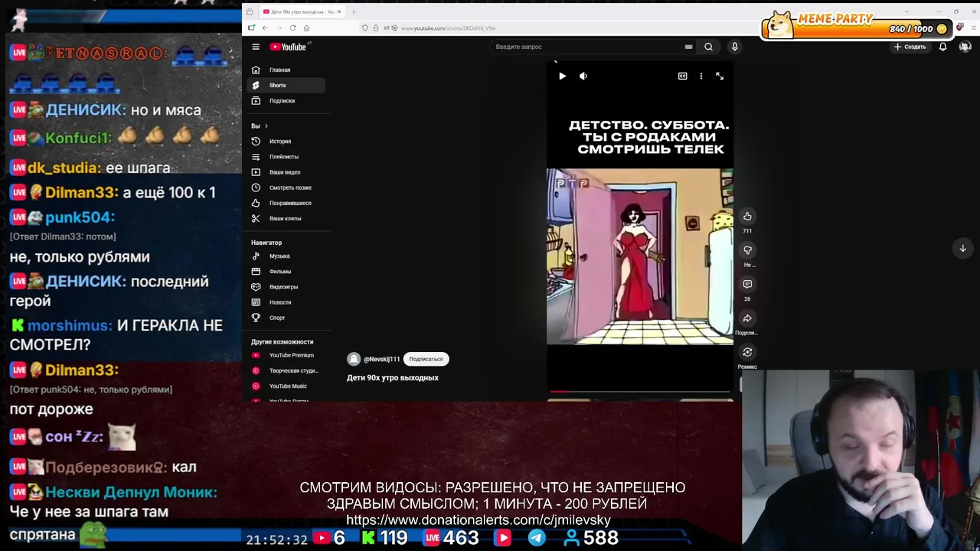This screenshot has width=980, height=551.
Task: Focus the Введите запрос search field
Action: (x=586, y=47)
